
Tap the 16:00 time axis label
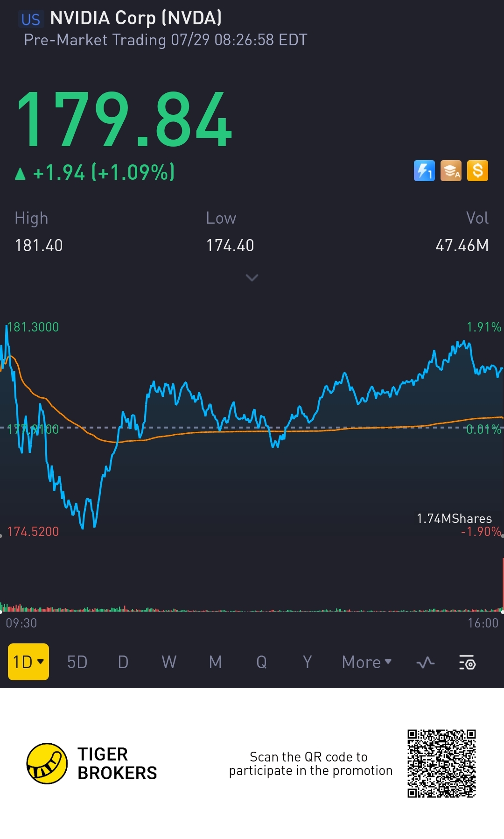(x=483, y=623)
